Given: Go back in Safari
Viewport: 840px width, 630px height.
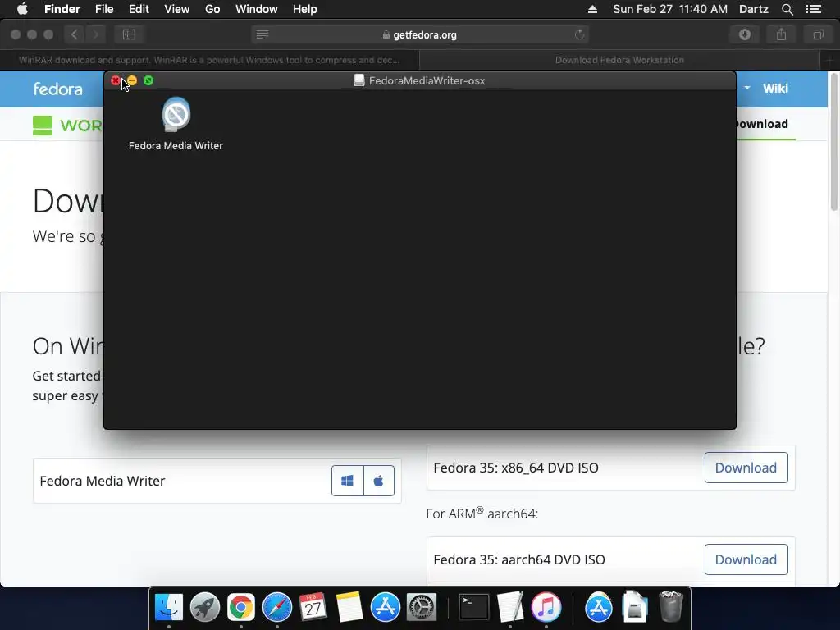Looking at the screenshot, I should pos(75,34).
